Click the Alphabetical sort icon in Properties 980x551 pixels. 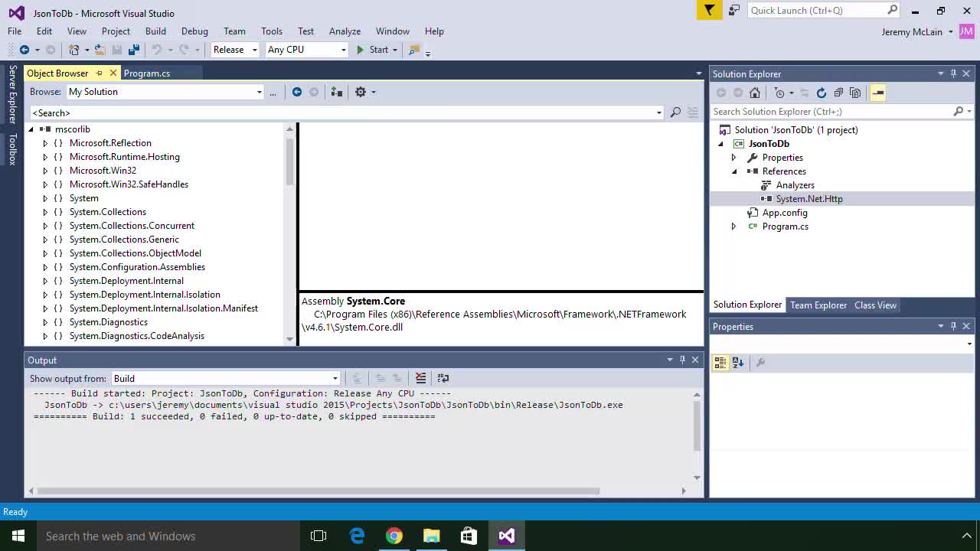[738, 363]
